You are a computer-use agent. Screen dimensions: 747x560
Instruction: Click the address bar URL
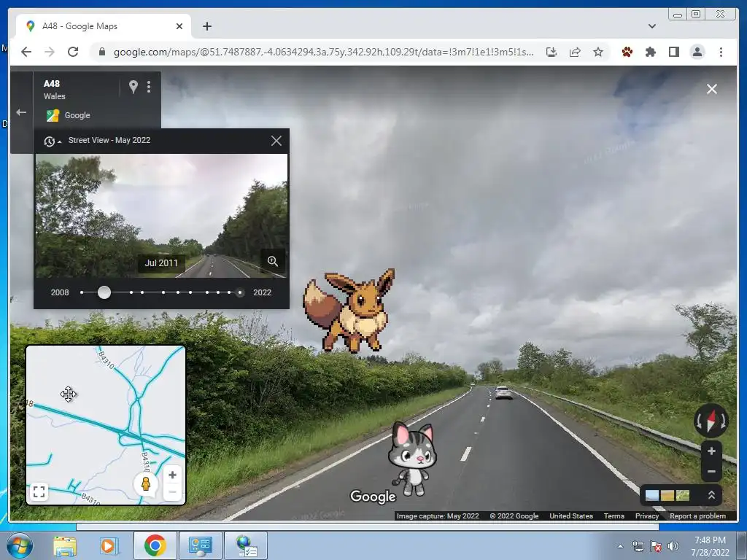coord(323,52)
